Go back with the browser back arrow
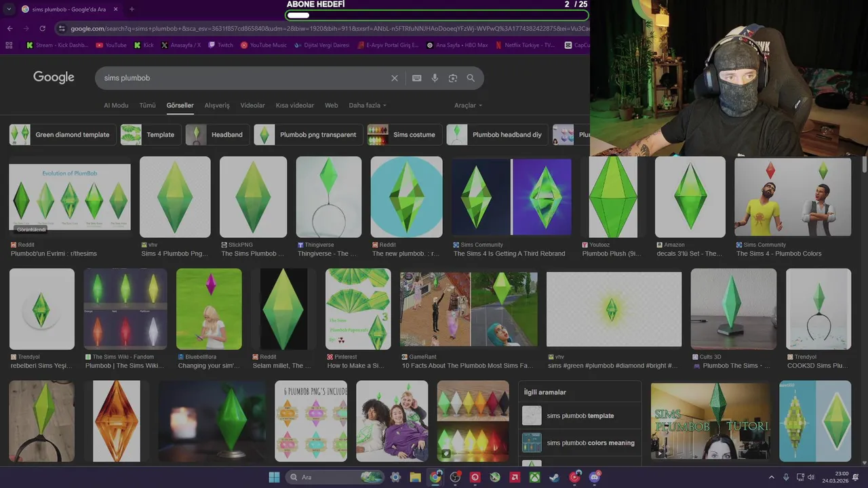Image resolution: width=868 pixels, height=488 pixels. click(9, 28)
